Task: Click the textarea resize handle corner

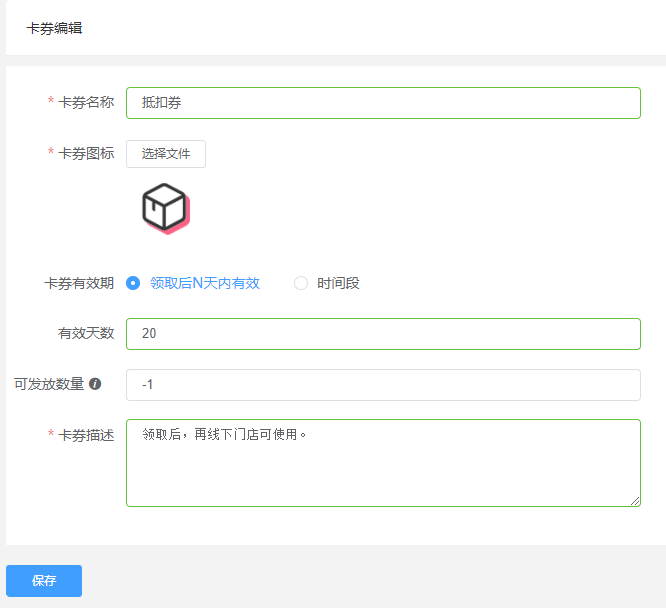Action: click(x=635, y=501)
